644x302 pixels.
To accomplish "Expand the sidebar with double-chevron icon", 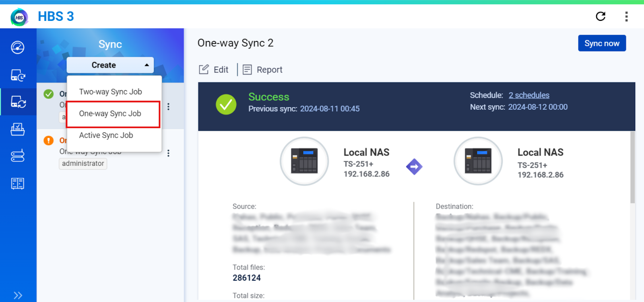I will click(x=18, y=295).
